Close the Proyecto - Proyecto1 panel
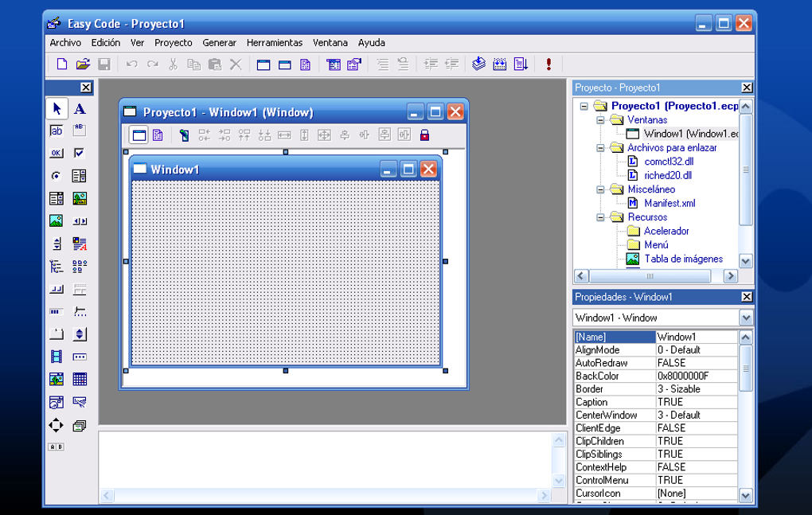Screen dimensions: 812x515 point(747,88)
